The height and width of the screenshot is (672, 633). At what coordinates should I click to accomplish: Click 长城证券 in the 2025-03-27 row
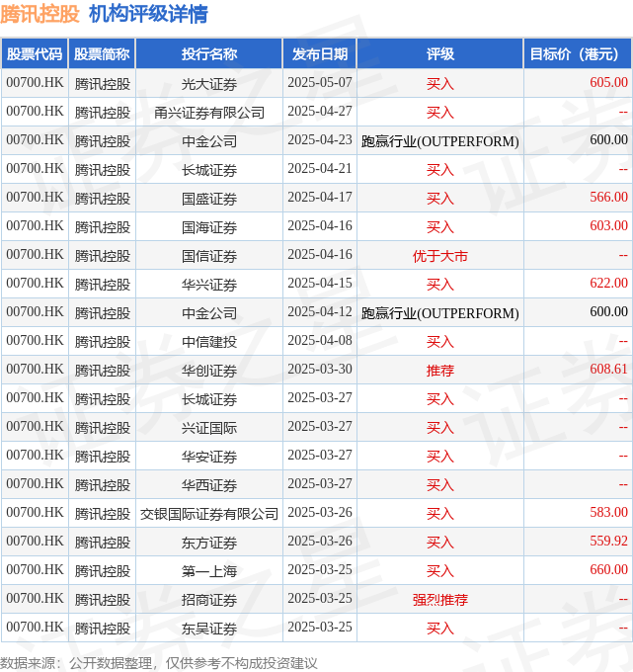pyautogui.click(x=209, y=399)
